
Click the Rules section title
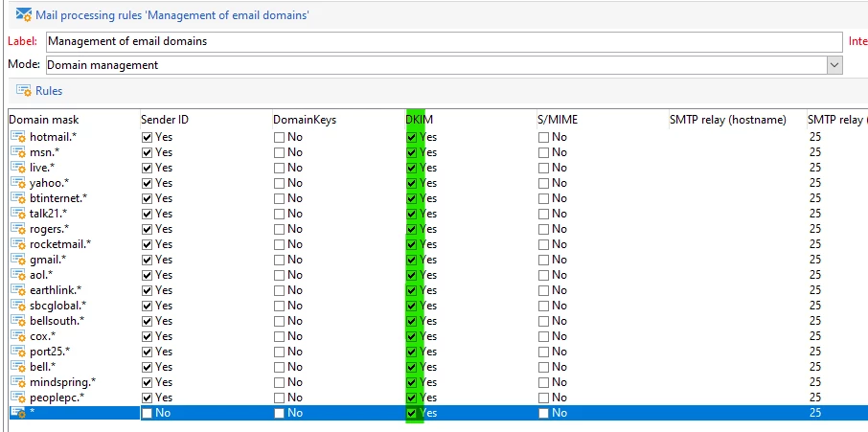(49, 91)
